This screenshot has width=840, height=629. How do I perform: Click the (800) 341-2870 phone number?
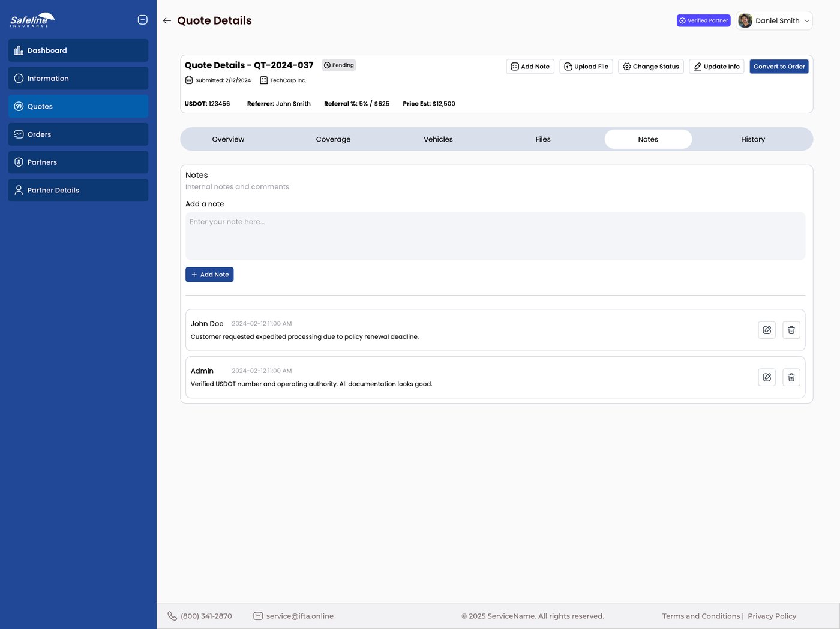pyautogui.click(x=206, y=616)
